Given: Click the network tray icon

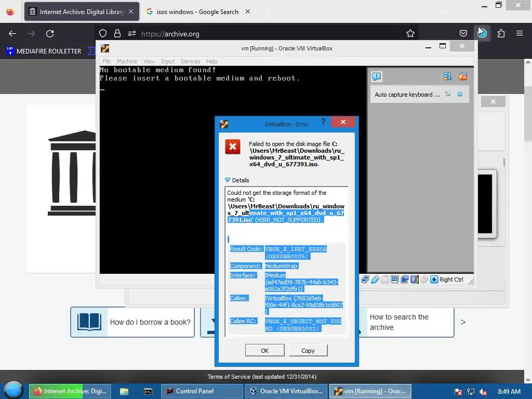Looking at the screenshot, I should [471, 392].
